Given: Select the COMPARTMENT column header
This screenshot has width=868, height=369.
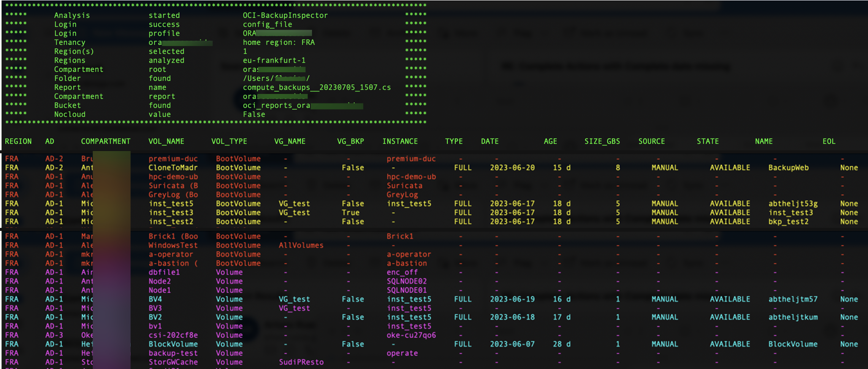Looking at the screenshot, I should pos(106,141).
